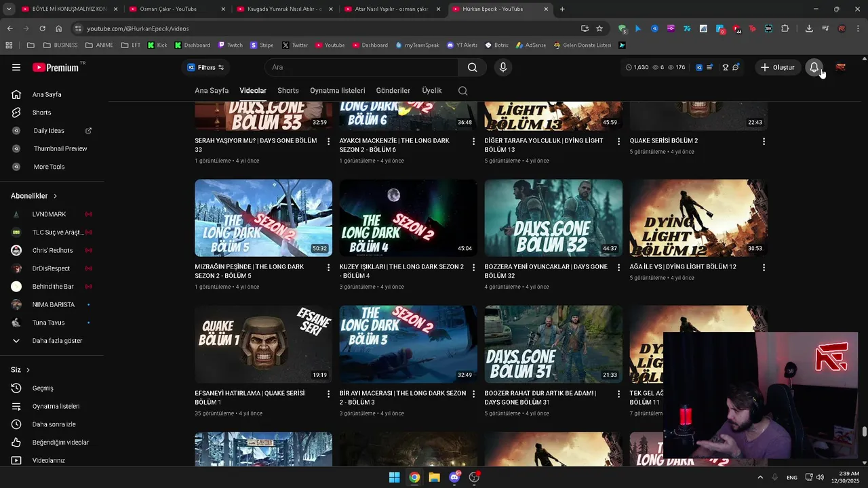This screenshot has height=488, width=868.
Task: Expand the Siz section
Action: tap(20, 370)
